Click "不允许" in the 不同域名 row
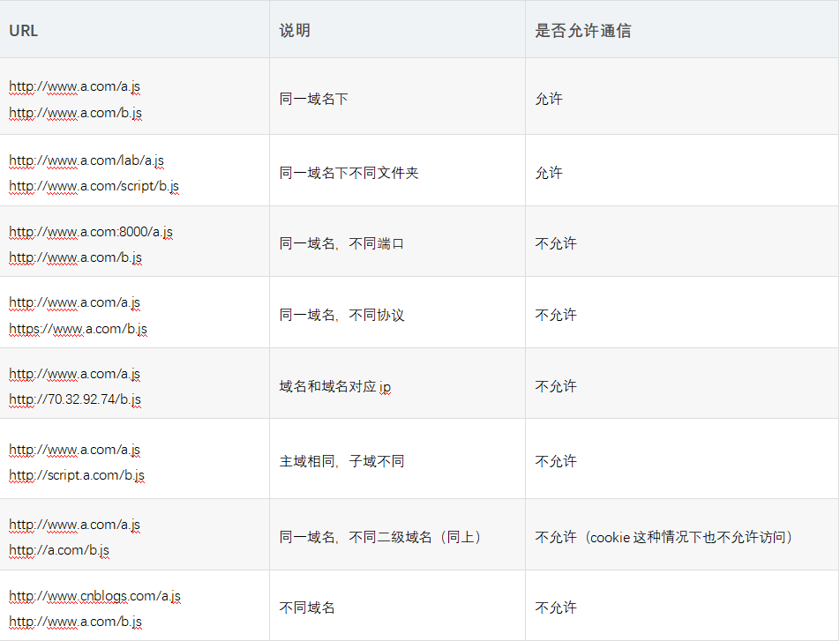 [556, 607]
